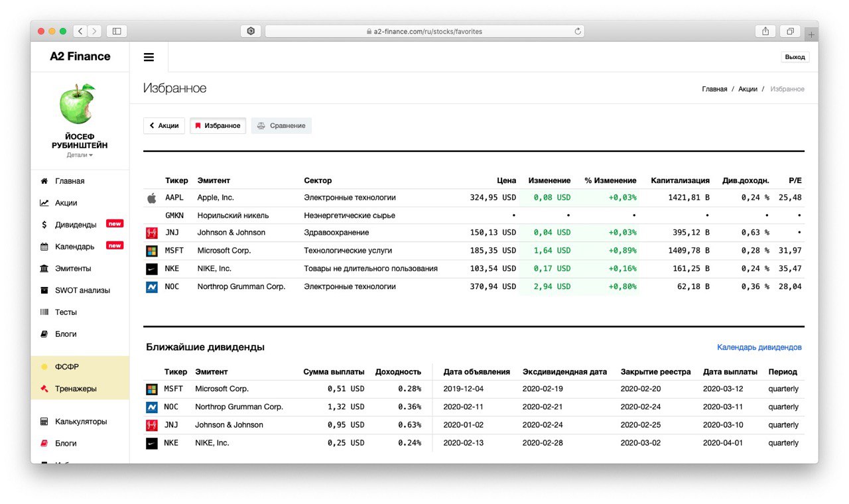This screenshot has height=504, width=849.
Task: Open Дивиденды in the sidebar menu
Action: 76,225
